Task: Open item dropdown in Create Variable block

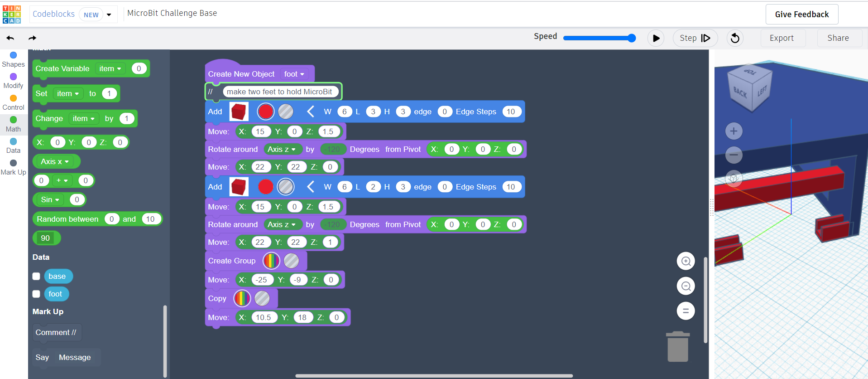Action: click(x=110, y=68)
